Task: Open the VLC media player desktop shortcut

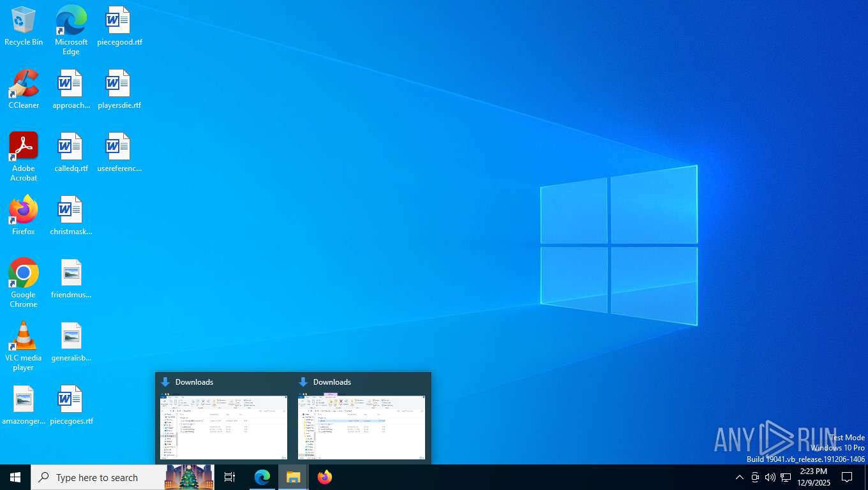Action: coord(24,346)
